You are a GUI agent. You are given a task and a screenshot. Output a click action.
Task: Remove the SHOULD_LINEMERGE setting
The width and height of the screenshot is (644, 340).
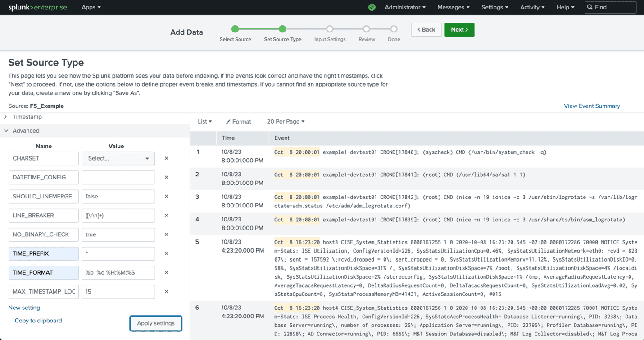(x=166, y=197)
